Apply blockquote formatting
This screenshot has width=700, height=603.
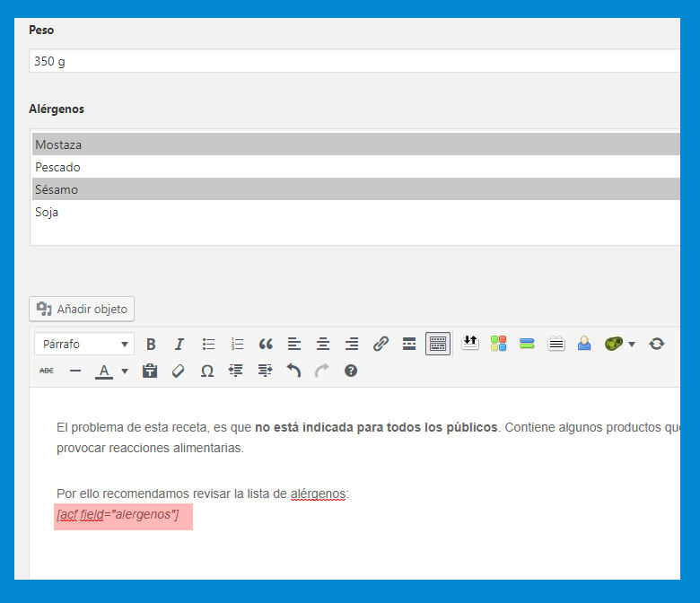[x=266, y=345]
